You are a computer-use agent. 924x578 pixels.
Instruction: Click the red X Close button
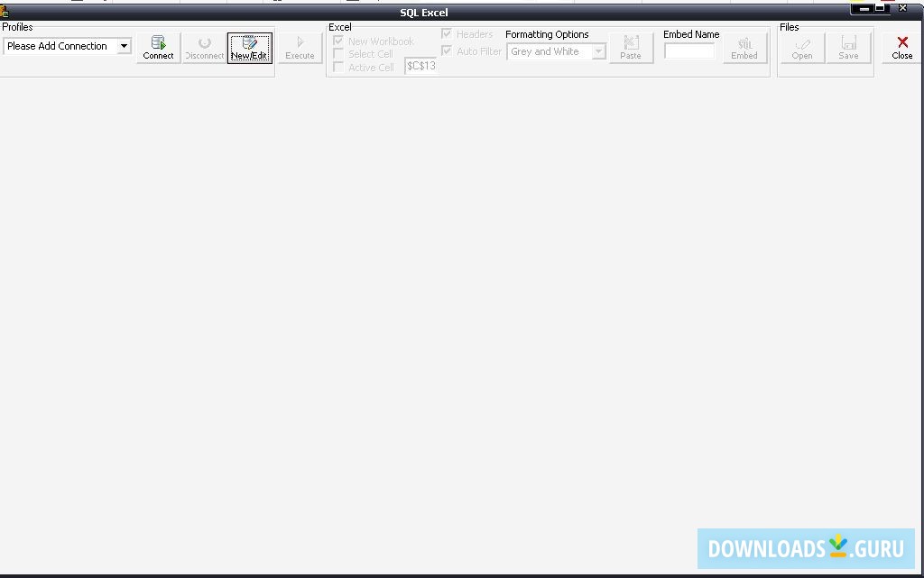click(902, 48)
